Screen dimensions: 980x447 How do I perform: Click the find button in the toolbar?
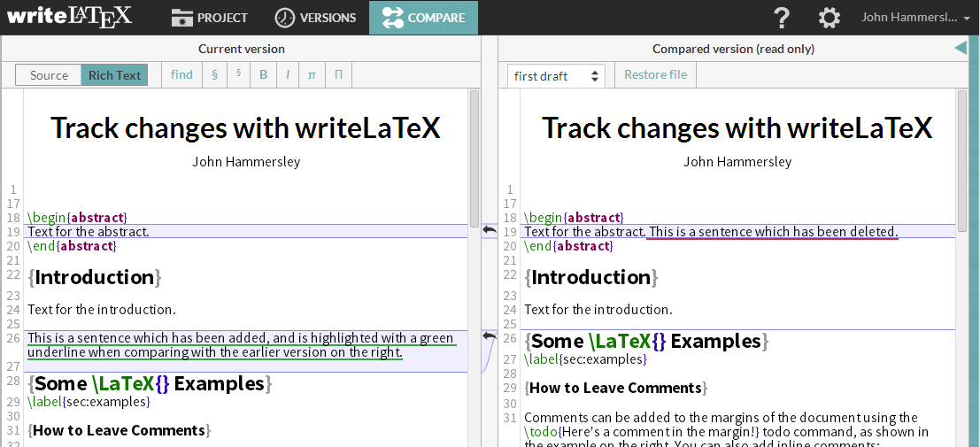[181, 75]
